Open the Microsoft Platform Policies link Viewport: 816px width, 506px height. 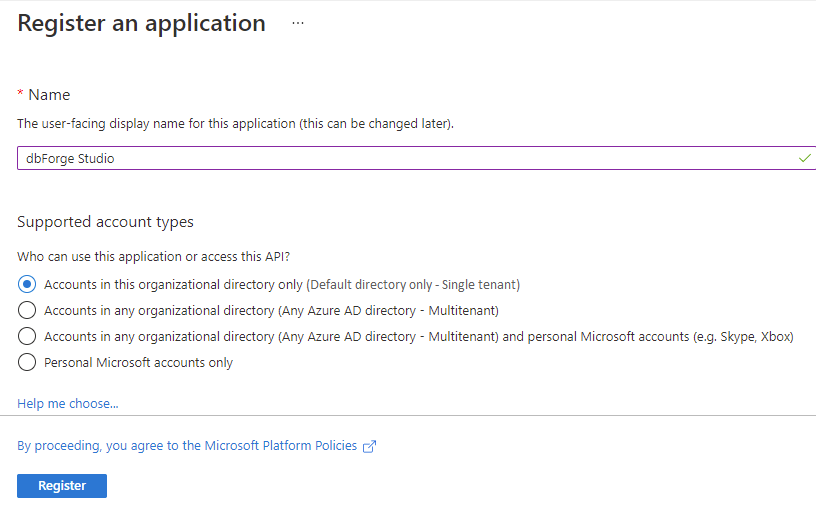click(187, 446)
